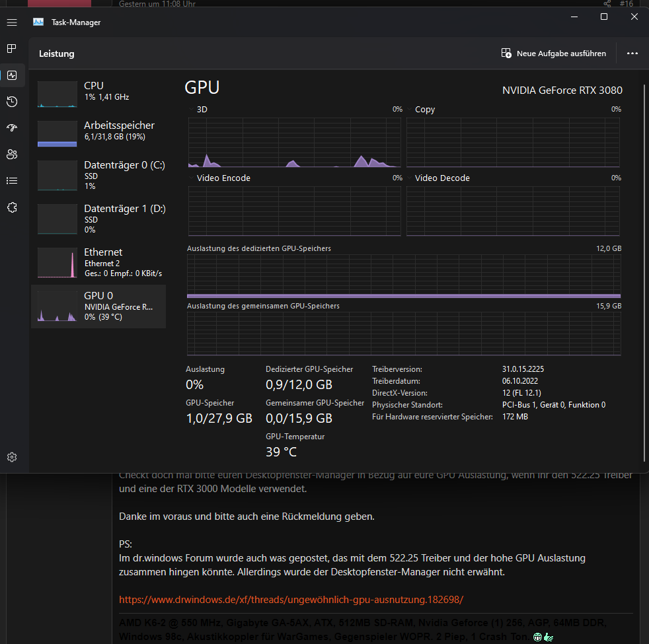Viewport: 649px width, 644px height.
Task: Open the Details list icon in sidebar
Action: pos(12,181)
